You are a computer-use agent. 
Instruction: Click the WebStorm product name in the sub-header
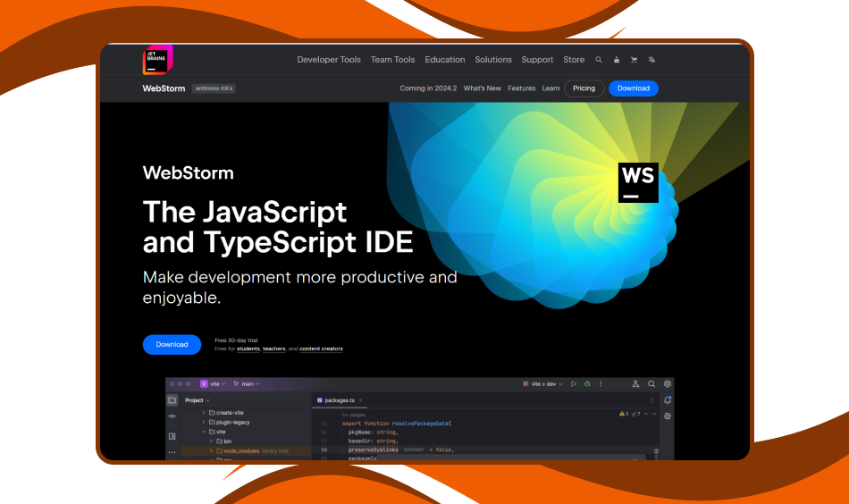point(164,88)
